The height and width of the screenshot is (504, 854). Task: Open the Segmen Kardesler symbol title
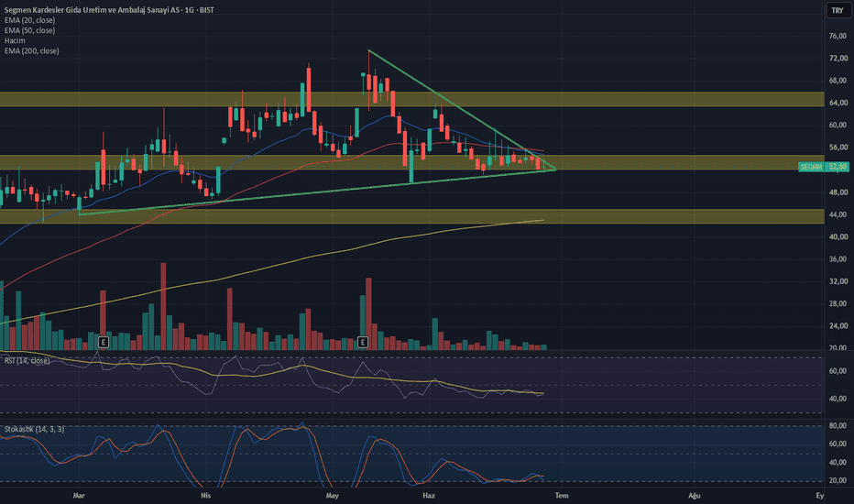109,10
